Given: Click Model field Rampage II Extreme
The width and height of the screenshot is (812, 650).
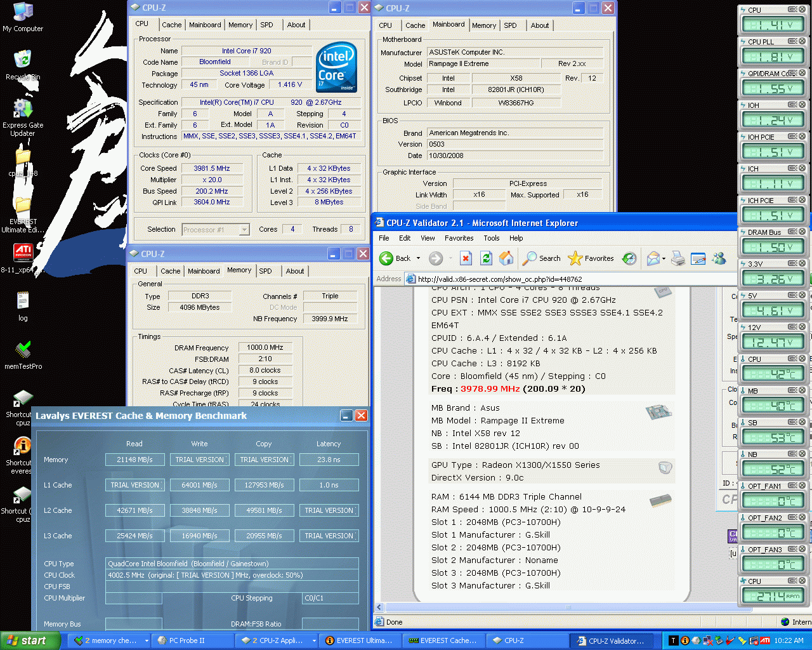Looking at the screenshot, I should point(484,63).
